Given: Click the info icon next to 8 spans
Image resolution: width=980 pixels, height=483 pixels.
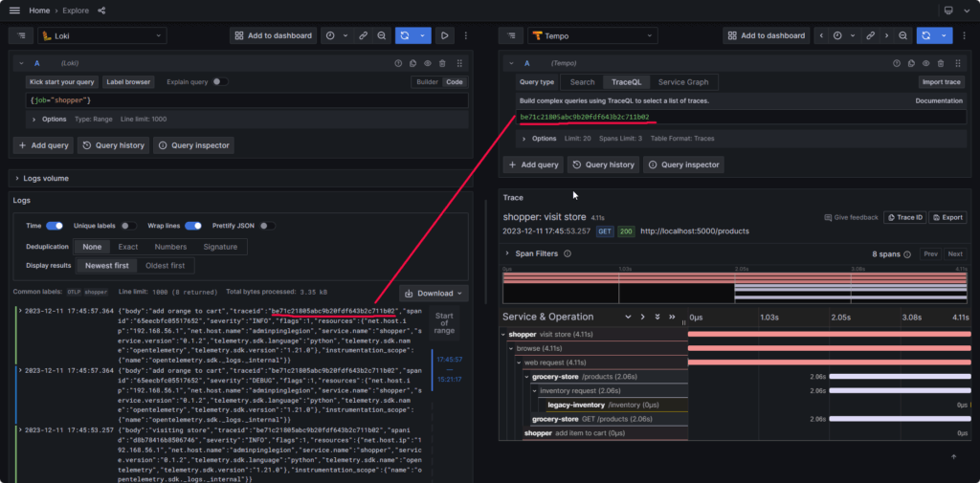Looking at the screenshot, I should (907, 254).
